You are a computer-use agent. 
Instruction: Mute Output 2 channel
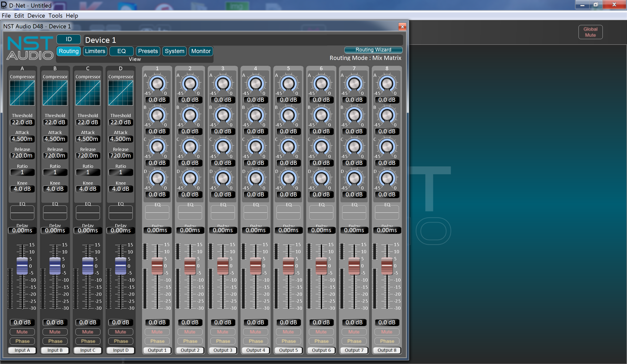point(190,332)
